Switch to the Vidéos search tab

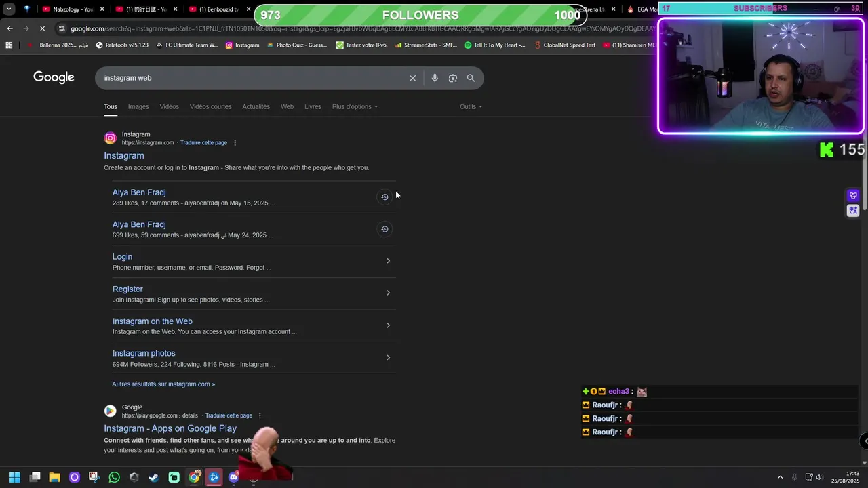coord(170,106)
